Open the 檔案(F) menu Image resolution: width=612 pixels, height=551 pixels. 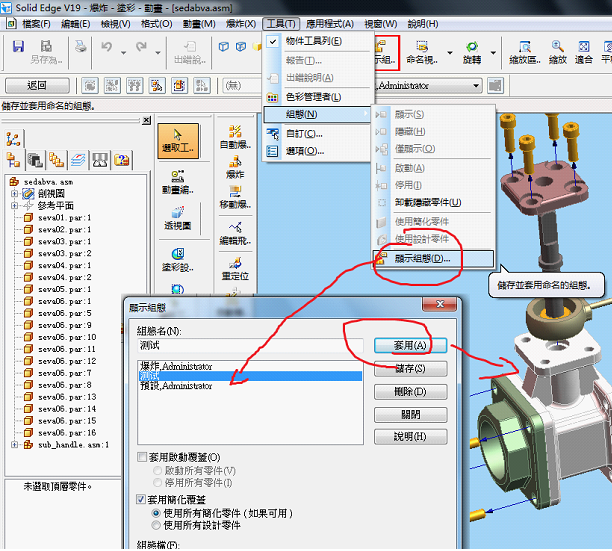click(x=36, y=24)
